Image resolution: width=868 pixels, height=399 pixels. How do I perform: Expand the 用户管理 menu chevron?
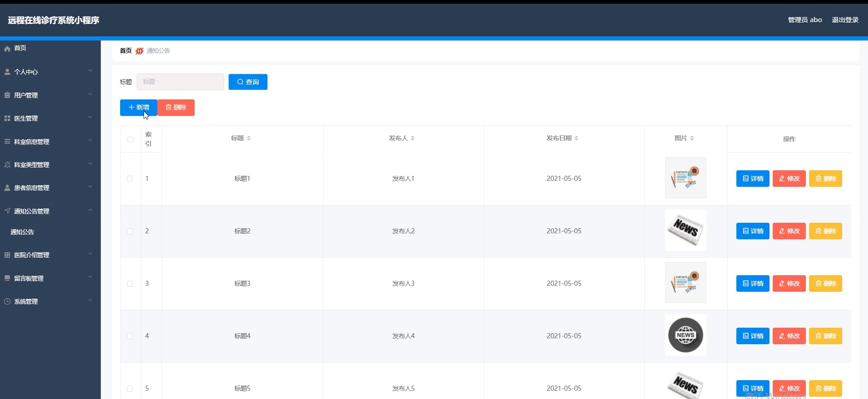[90, 94]
